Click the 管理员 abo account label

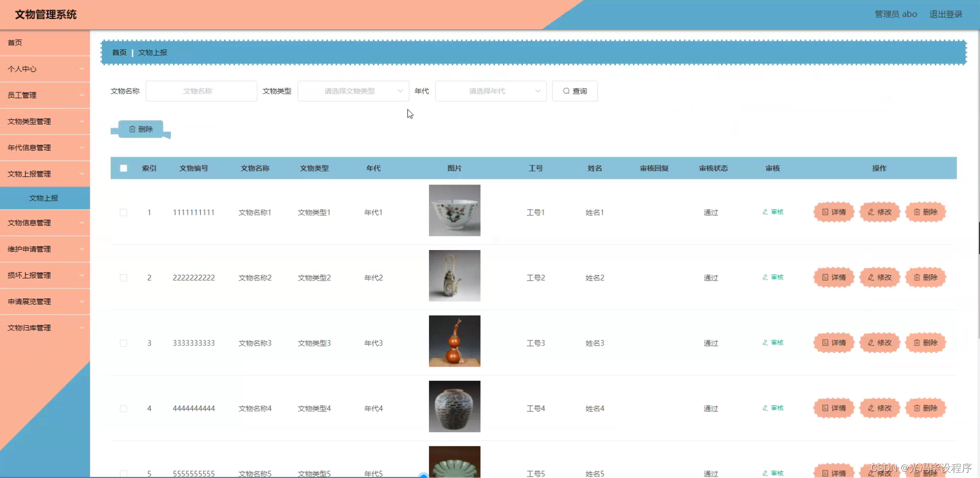895,14
